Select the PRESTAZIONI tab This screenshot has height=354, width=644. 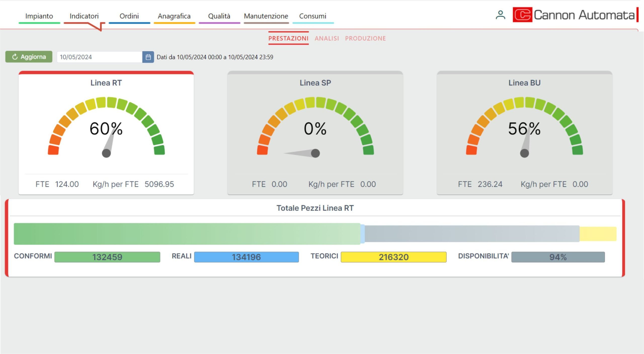point(288,38)
